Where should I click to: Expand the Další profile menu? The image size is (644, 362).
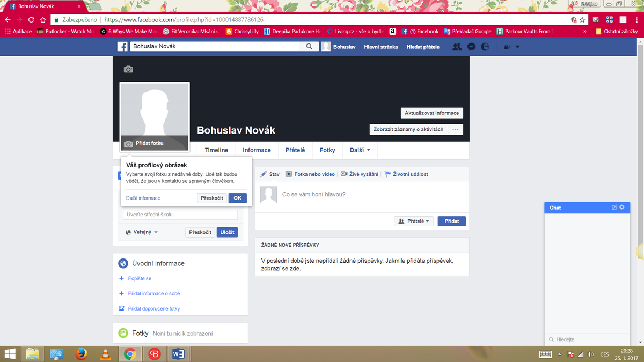point(360,150)
